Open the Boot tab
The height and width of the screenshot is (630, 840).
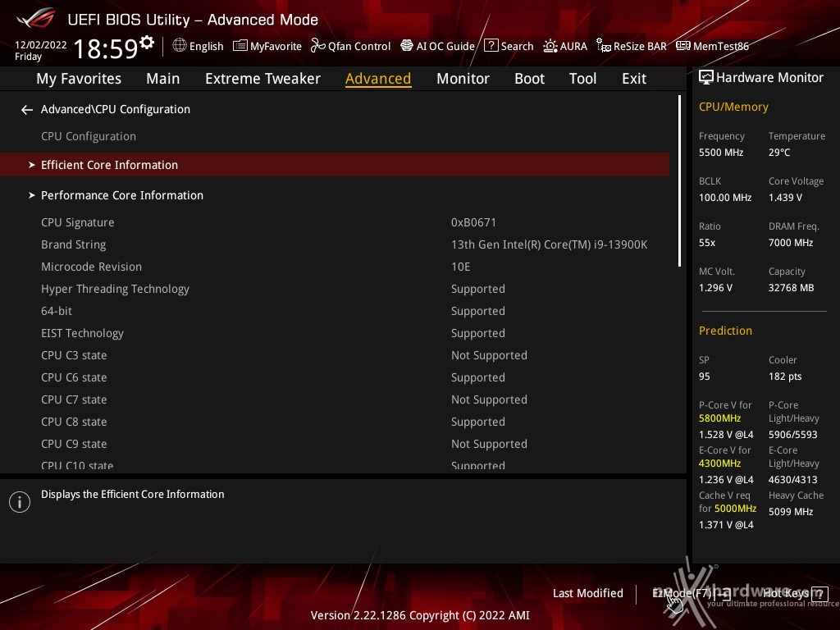529,79
